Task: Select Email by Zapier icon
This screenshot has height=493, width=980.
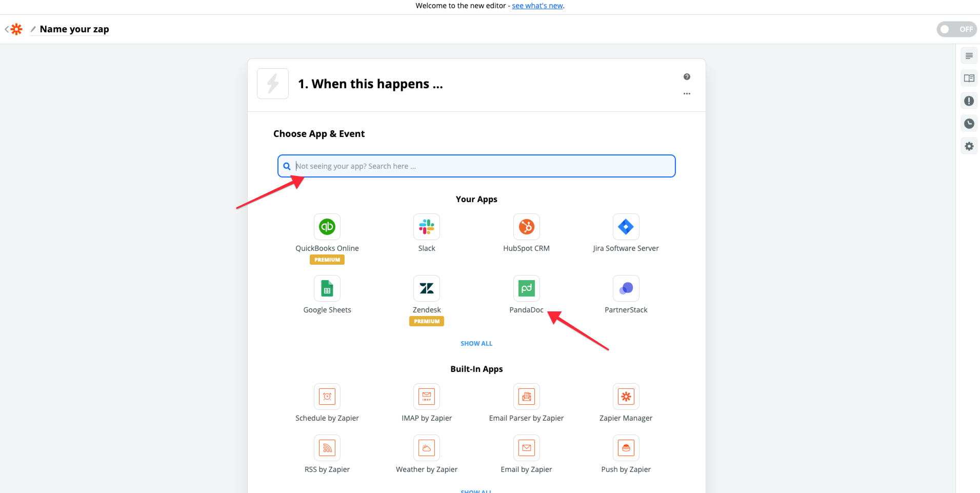Action: tap(527, 448)
